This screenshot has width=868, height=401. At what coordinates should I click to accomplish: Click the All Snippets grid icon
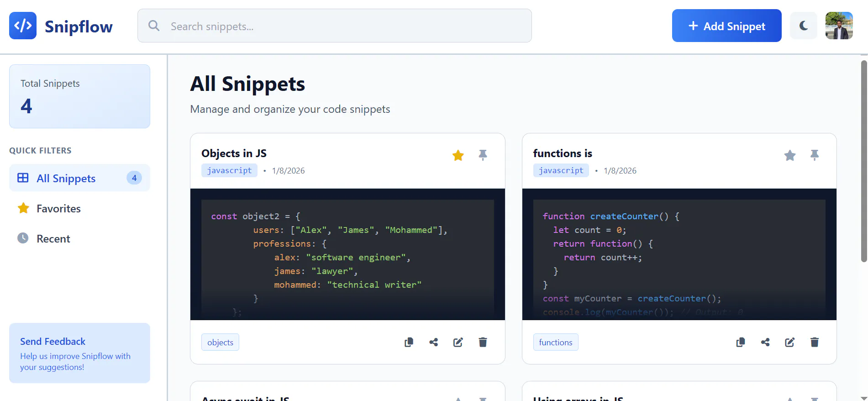point(23,178)
